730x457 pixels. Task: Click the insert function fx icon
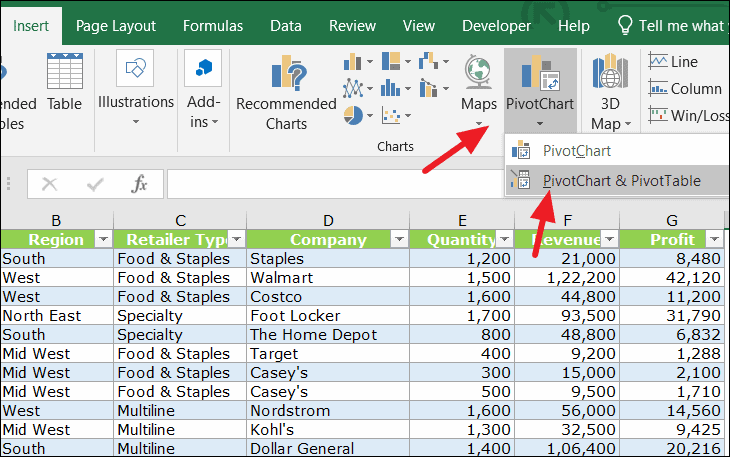coord(140,184)
